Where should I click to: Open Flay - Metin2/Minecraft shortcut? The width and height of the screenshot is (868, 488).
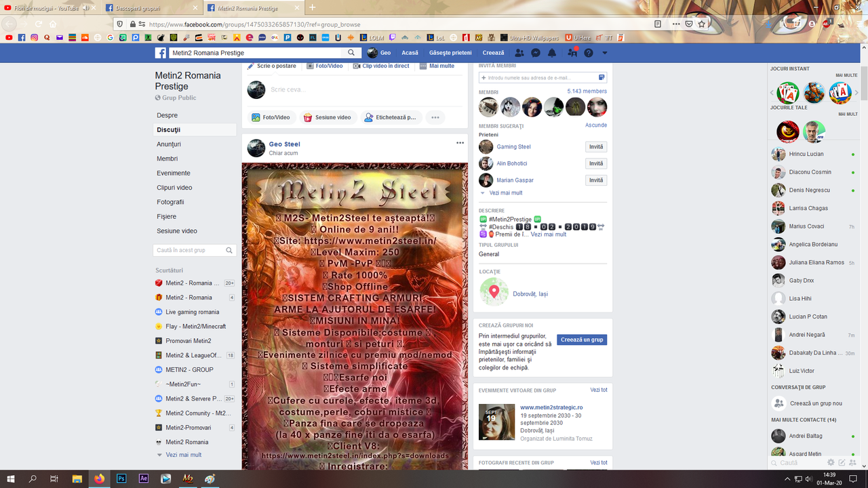tap(195, 326)
